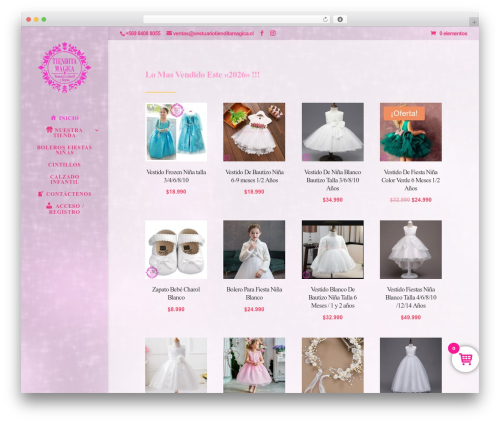
Task: Open Vestido Blanco De Bautizo Niña Talla 6 title
Action: tap(333, 297)
